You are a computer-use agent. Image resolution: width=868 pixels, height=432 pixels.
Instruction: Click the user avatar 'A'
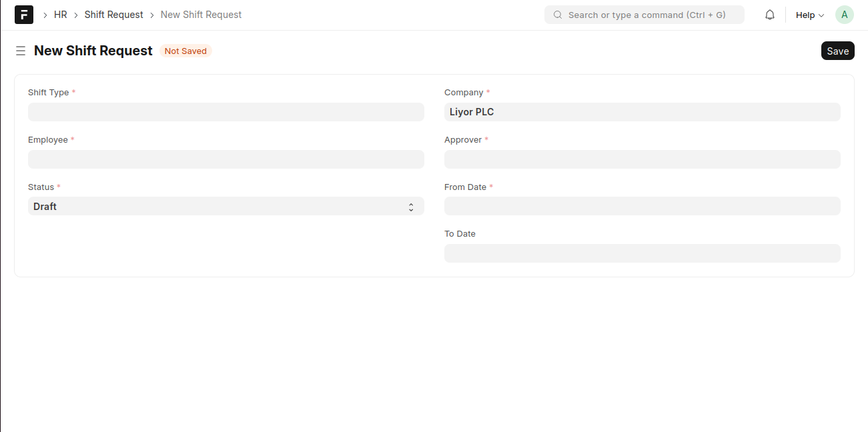pos(844,15)
